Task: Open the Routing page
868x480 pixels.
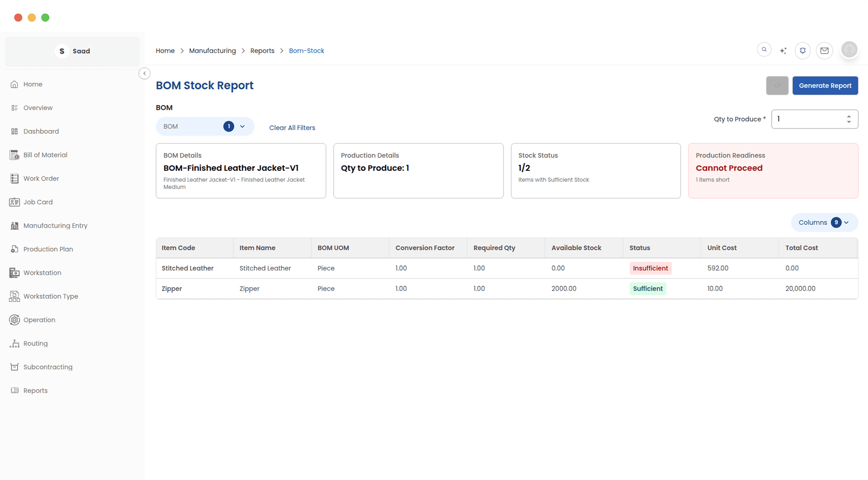Action: (x=36, y=343)
